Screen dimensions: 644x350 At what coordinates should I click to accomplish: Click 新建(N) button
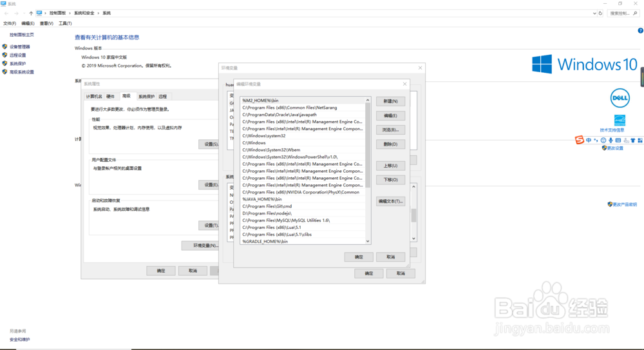click(391, 101)
